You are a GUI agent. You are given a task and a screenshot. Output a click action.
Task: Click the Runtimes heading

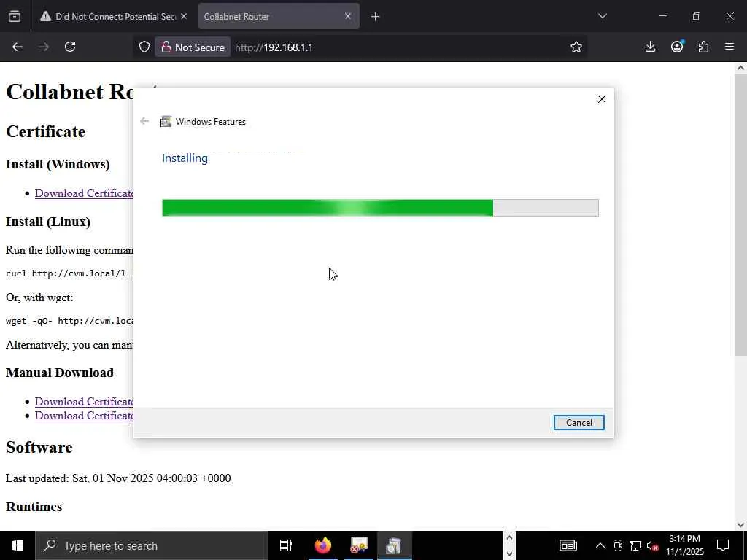click(x=34, y=507)
